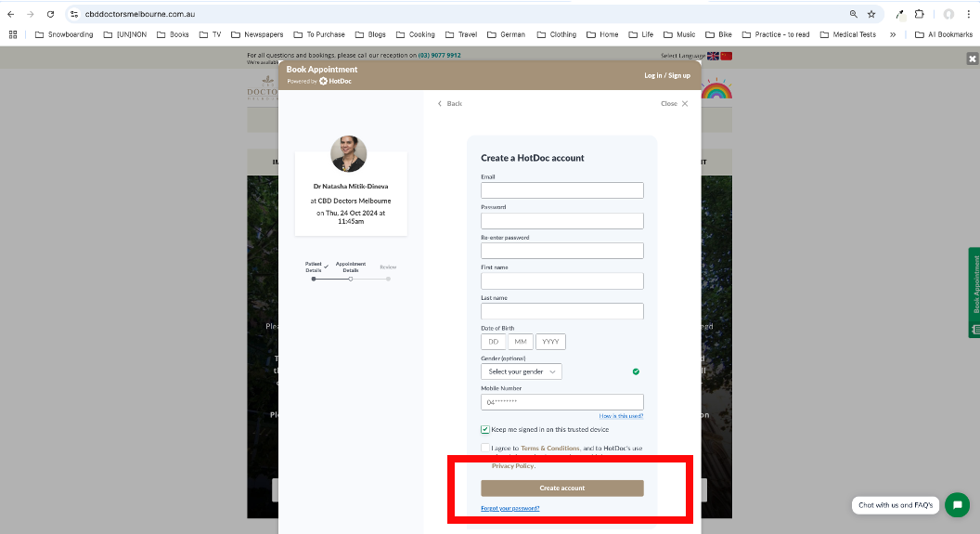This screenshot has height=534, width=980.
Task: Click the rainbow logo icon
Action: (716, 89)
